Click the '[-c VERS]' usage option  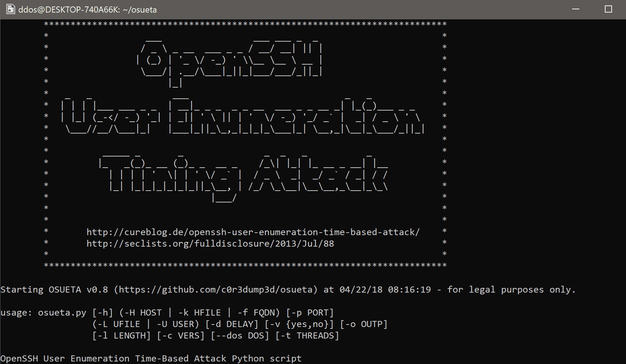pos(181,336)
